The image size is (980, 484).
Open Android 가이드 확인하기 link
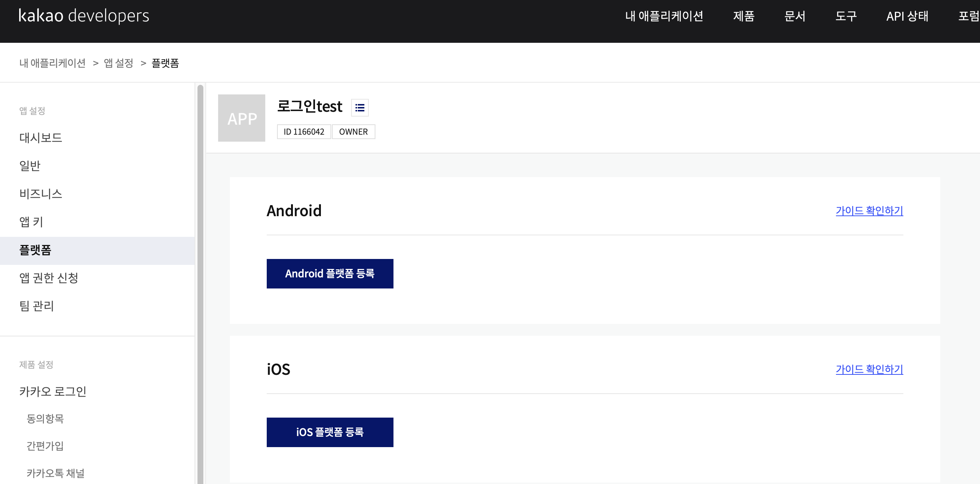tap(869, 211)
